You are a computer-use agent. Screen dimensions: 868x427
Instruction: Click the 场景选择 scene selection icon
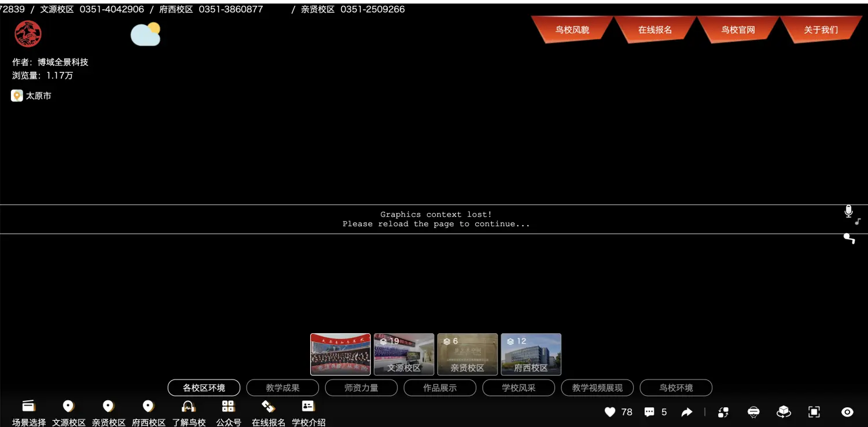click(28, 406)
